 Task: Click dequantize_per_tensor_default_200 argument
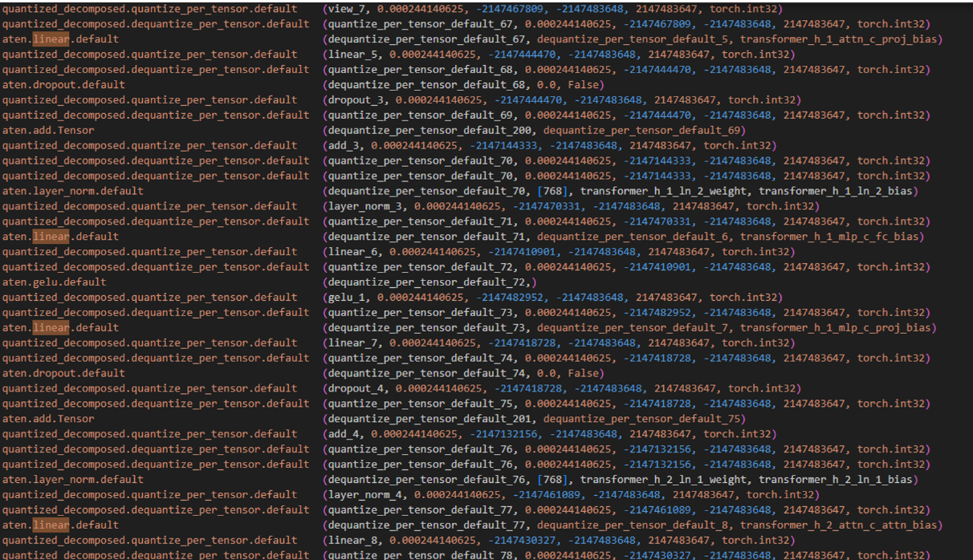[x=429, y=131]
